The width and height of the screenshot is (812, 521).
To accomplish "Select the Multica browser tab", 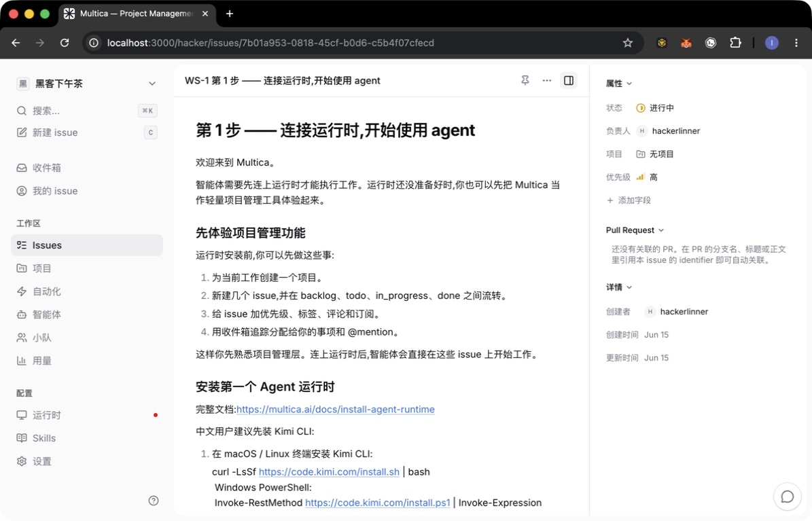I will (x=137, y=14).
